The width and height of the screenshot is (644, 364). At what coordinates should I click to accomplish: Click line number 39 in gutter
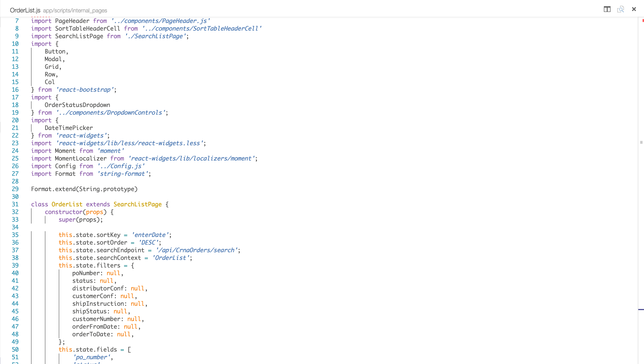tap(15, 265)
